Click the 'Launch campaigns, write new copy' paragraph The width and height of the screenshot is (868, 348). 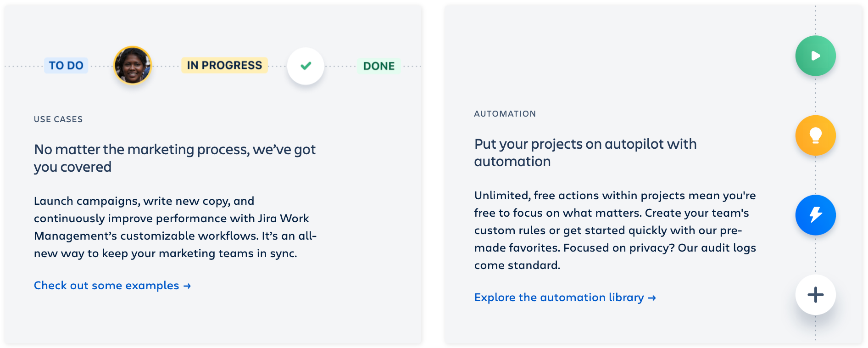pyautogui.click(x=174, y=227)
